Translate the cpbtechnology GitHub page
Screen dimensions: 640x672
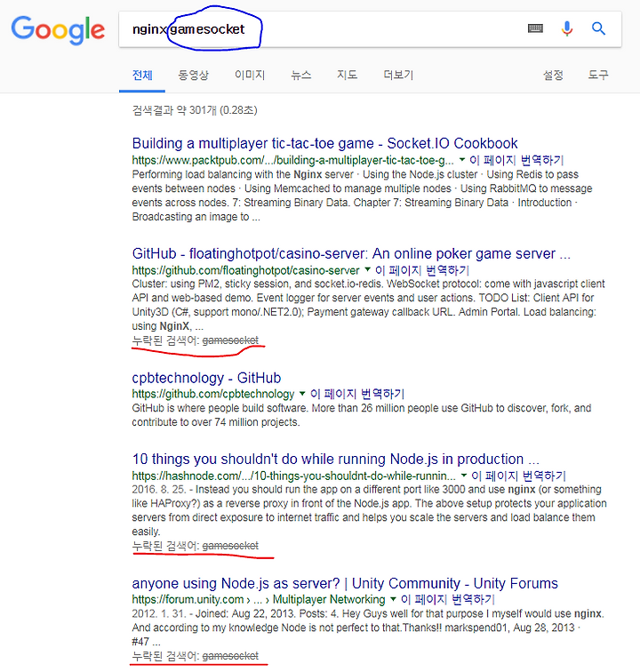(357, 394)
